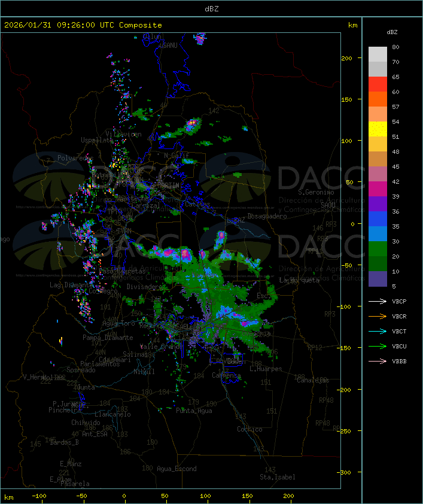The width and height of the screenshot is (423, 504).
Task: Choose the magenta 39-42 dBZ swatch
Action: pos(378,189)
